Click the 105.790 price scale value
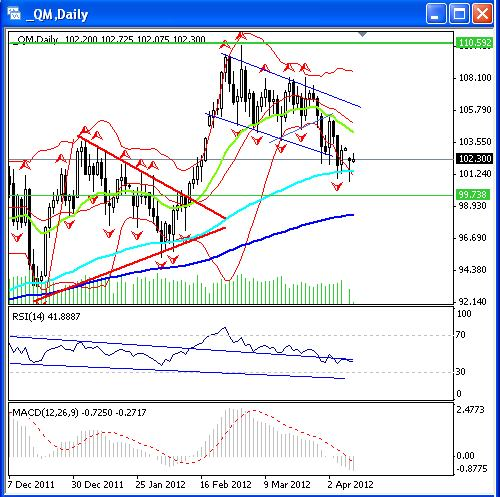Image resolution: width=500 pixels, height=497 pixels. [x=475, y=110]
